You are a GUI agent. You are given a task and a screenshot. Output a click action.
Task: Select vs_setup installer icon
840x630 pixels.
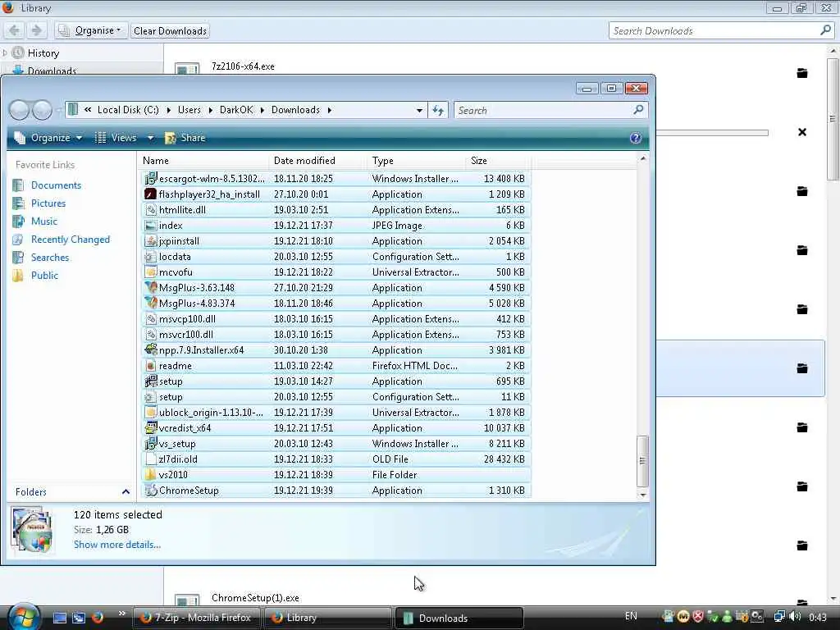pyautogui.click(x=151, y=444)
